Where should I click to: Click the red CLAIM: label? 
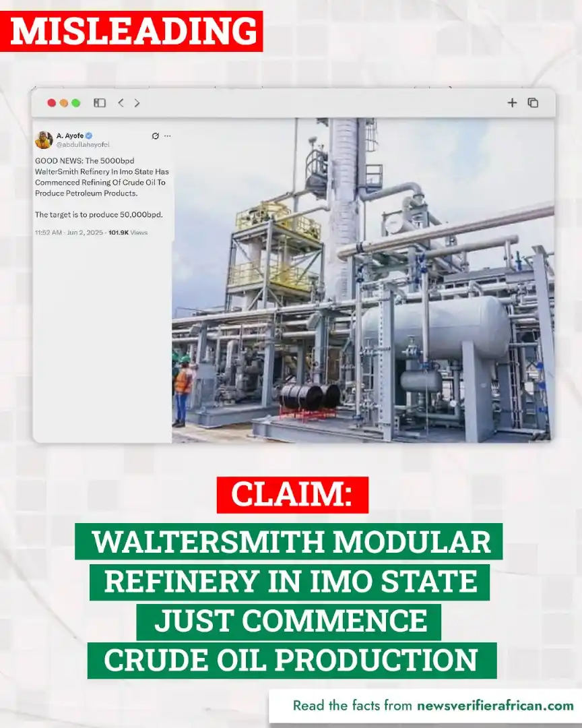tap(292, 495)
